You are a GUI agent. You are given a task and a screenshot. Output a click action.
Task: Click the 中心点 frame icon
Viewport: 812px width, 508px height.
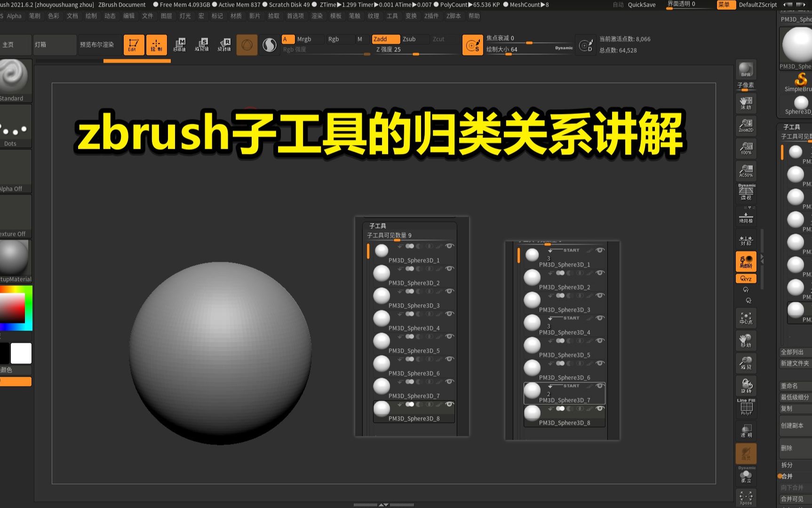click(746, 318)
